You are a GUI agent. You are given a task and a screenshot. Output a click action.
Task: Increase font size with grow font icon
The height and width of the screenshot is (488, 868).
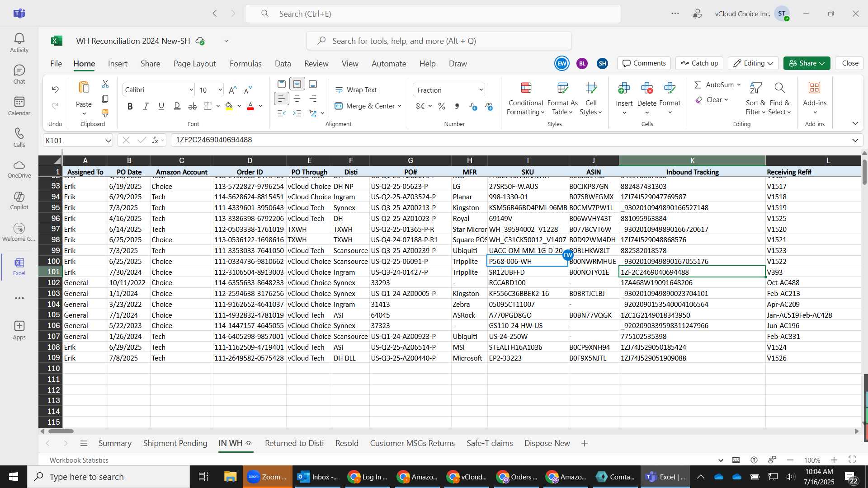(233, 90)
